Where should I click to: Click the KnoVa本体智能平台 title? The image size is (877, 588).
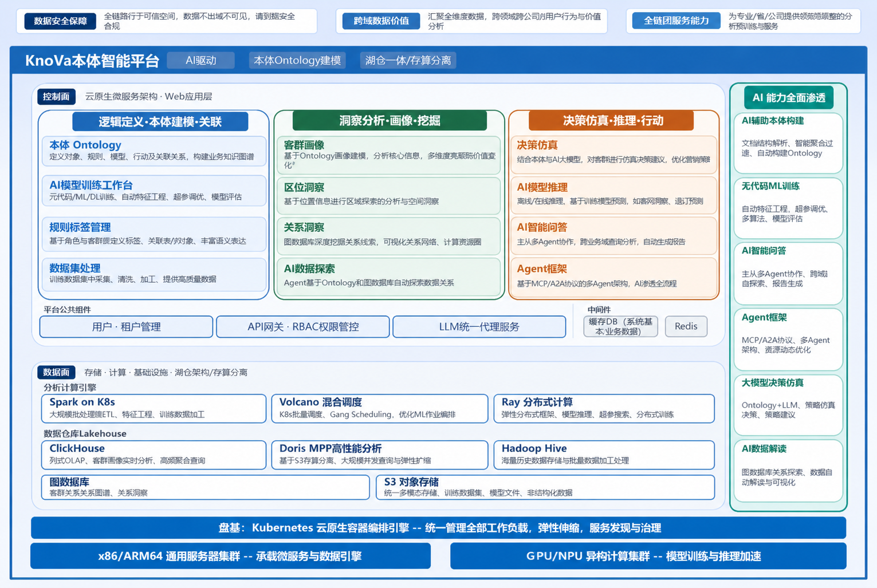tap(92, 61)
